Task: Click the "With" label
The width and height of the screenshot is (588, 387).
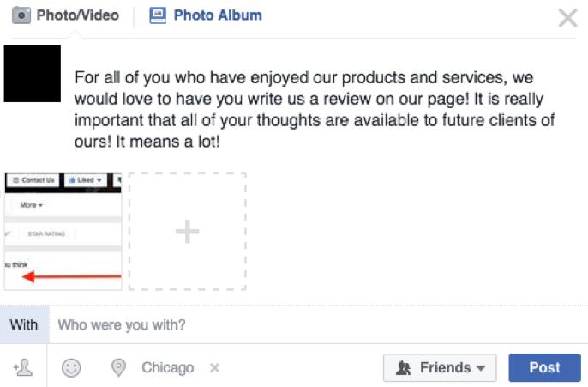Action: tap(24, 325)
